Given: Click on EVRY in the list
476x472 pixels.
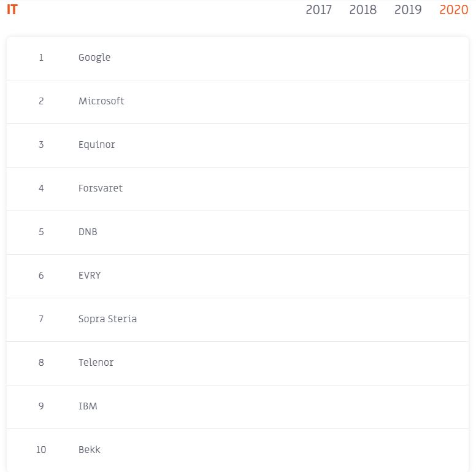Looking at the screenshot, I should click(x=90, y=276).
